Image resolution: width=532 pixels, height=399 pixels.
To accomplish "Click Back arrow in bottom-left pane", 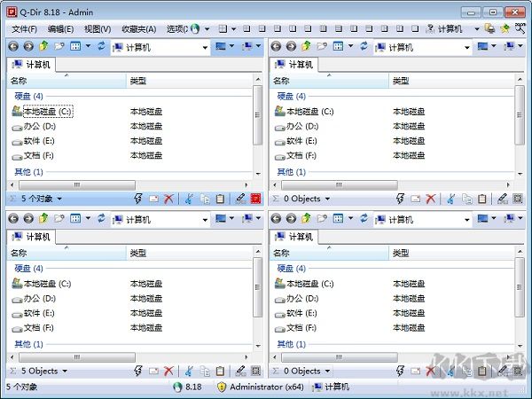I will (13, 218).
